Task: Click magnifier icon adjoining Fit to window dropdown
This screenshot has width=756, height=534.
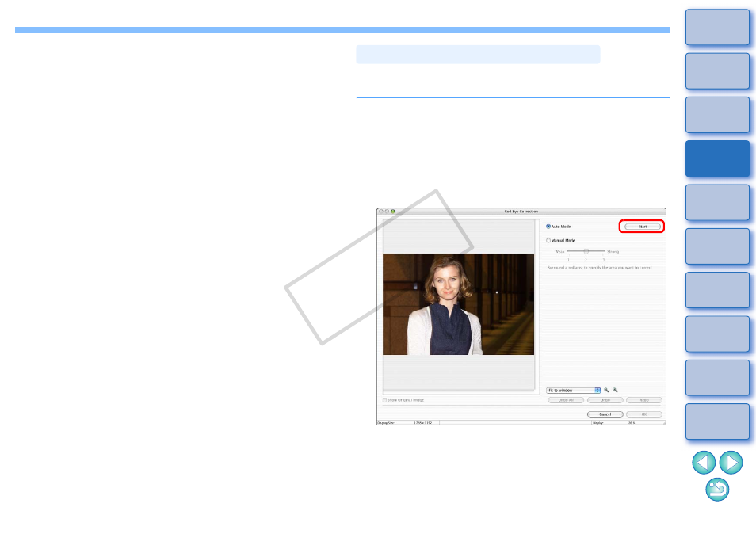Action: (x=606, y=390)
